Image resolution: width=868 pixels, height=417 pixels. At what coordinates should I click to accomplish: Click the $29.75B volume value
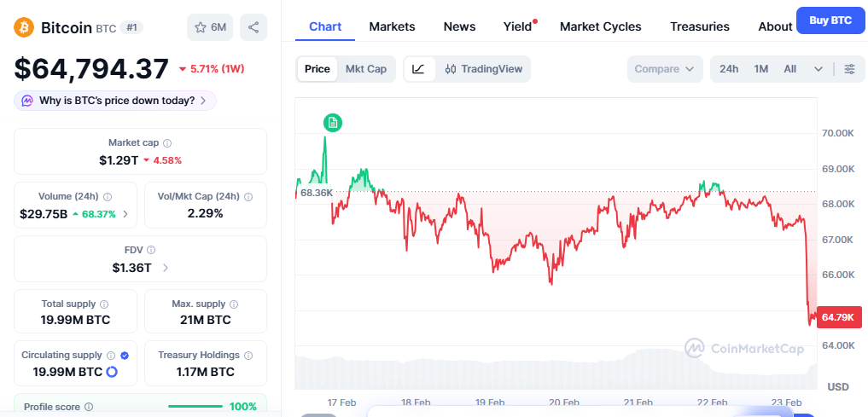click(x=44, y=214)
